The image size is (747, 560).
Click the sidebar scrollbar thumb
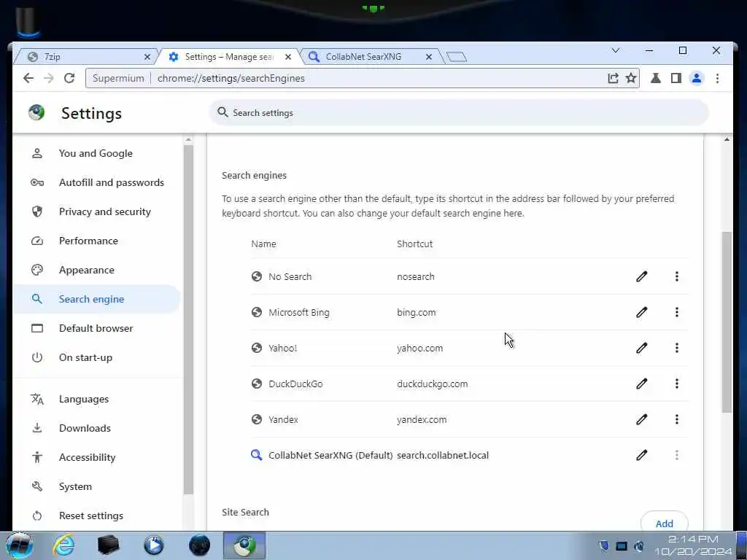coord(188,319)
